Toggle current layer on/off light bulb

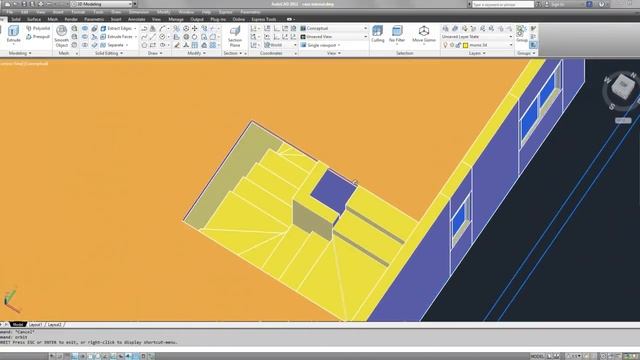[445, 45]
